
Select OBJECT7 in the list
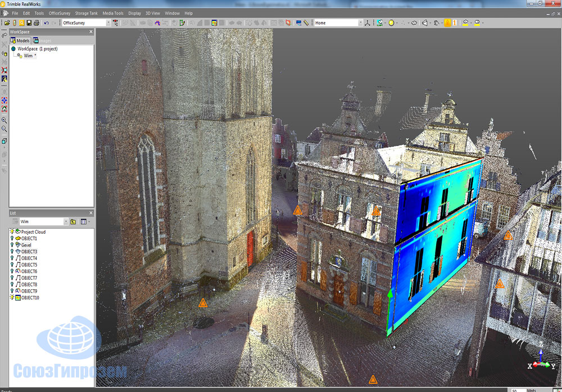(x=29, y=278)
